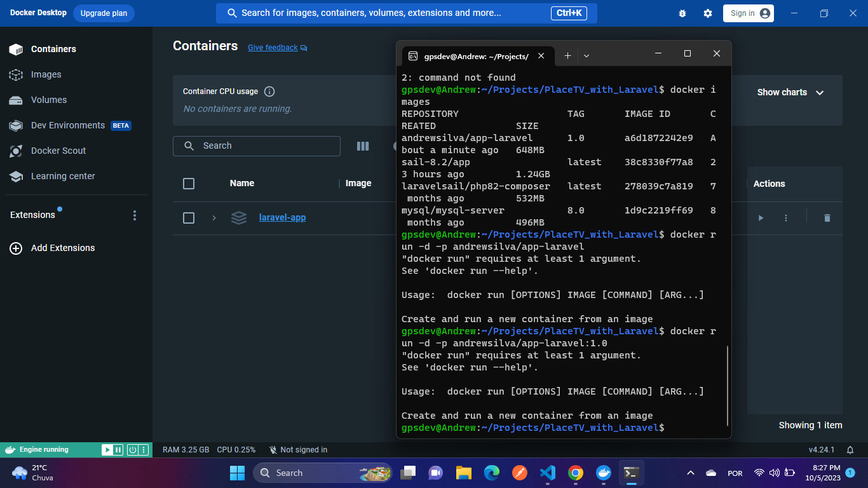
Task: Click Add Extensions label
Action: click(x=63, y=248)
